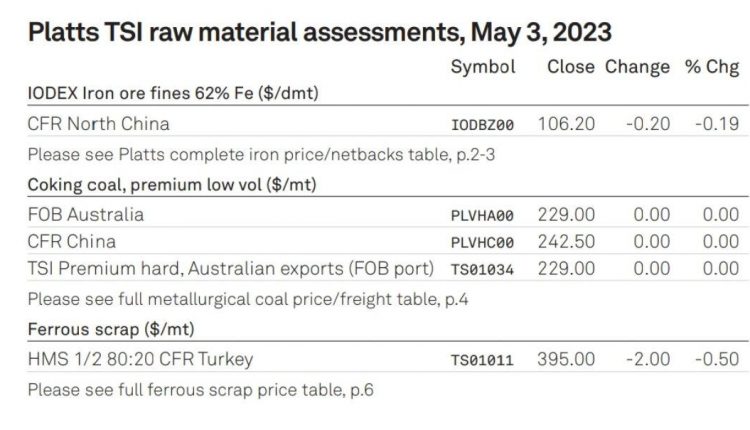Open the Platts complete iron price/netbacks note
This screenshot has height=430, width=750.
261,154
